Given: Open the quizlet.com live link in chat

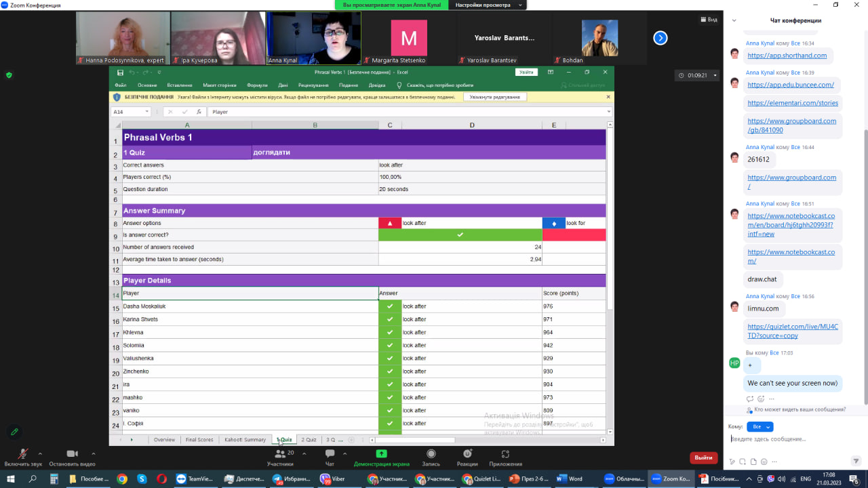Looking at the screenshot, I should 792,331.
